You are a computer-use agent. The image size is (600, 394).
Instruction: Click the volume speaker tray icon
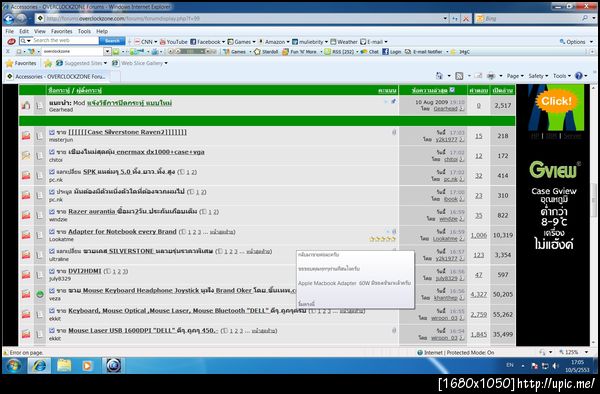(556, 366)
